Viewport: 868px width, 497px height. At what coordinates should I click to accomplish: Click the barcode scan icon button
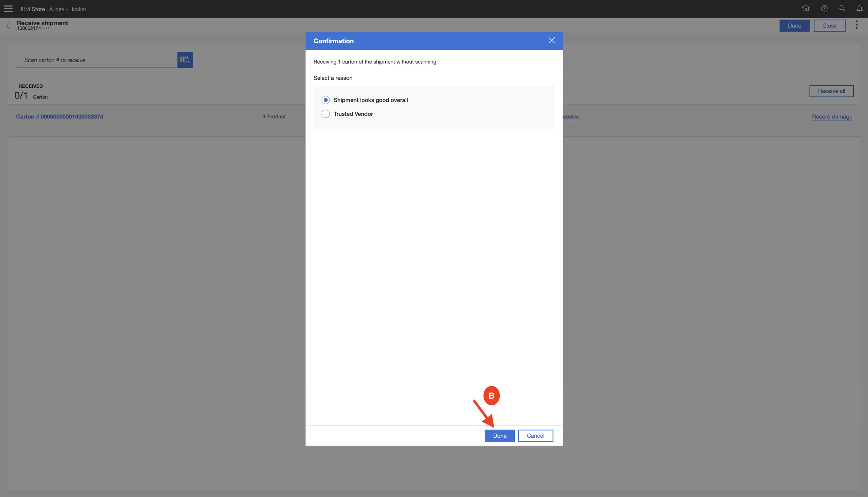point(185,60)
